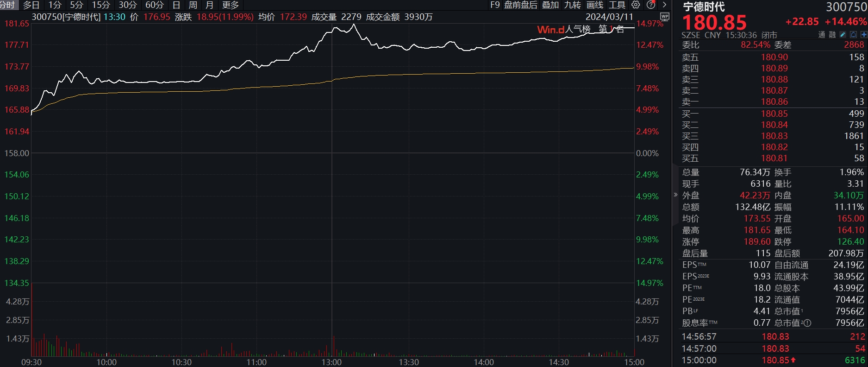Image resolution: width=868 pixels, height=367 pixels.
Task: Click the 流通值 value 7044亿
Action: tap(850, 299)
